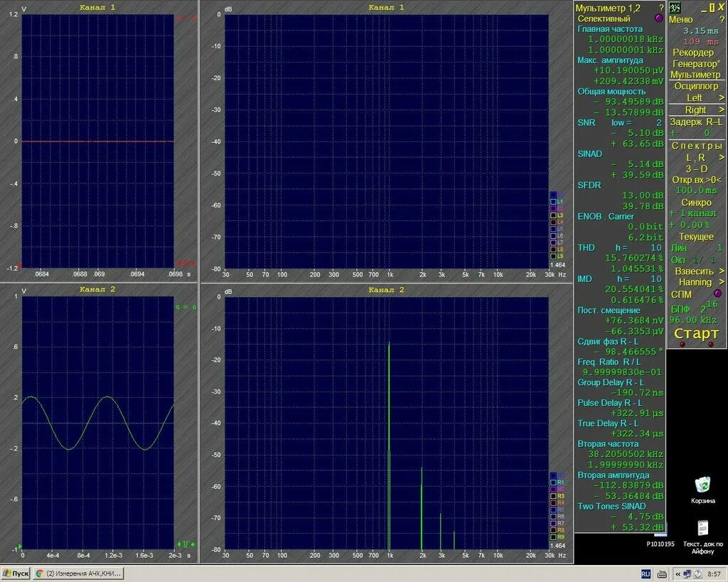Expand the Left channel options
This screenshot has width=728, height=582.
pyautogui.click(x=695, y=97)
